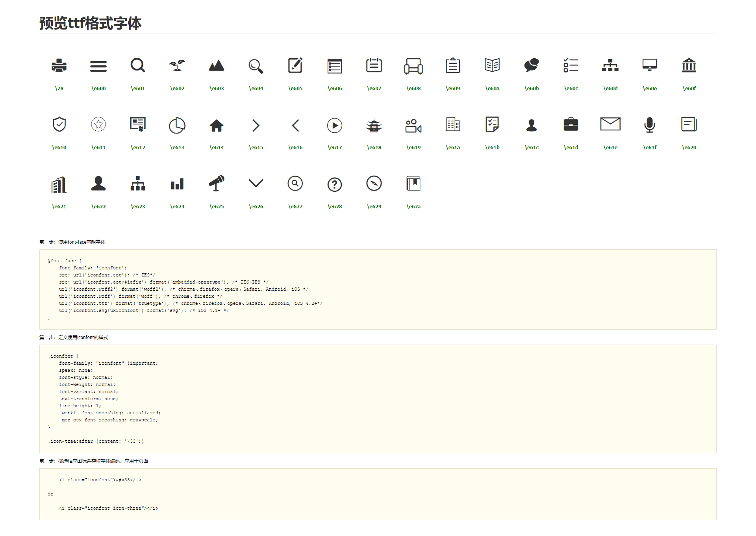Click the magnifier search icon \e601

pyautogui.click(x=138, y=65)
